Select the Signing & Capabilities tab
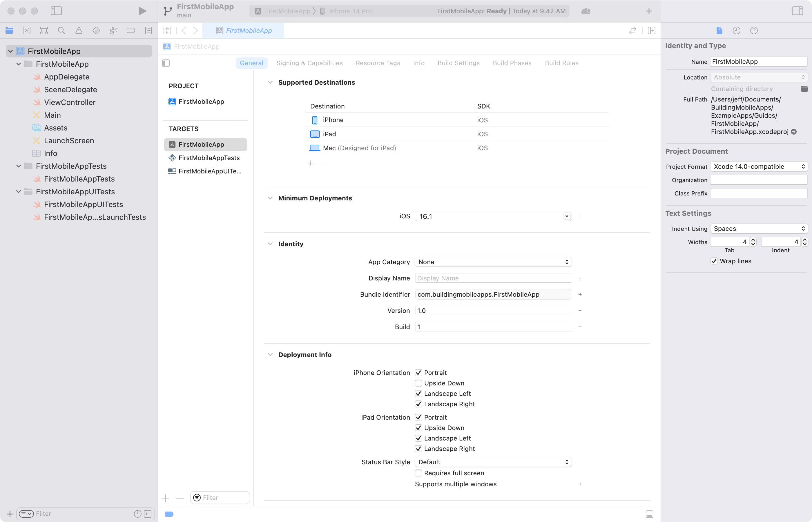The width and height of the screenshot is (812, 522). [x=309, y=63]
